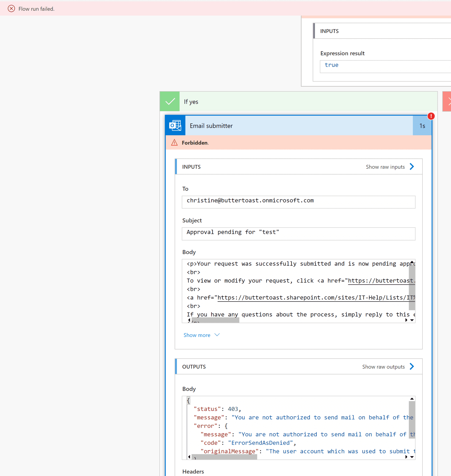Viewport: 451px width, 476px height.
Task: Click the Body email content text area
Action: pyautogui.click(x=298, y=290)
